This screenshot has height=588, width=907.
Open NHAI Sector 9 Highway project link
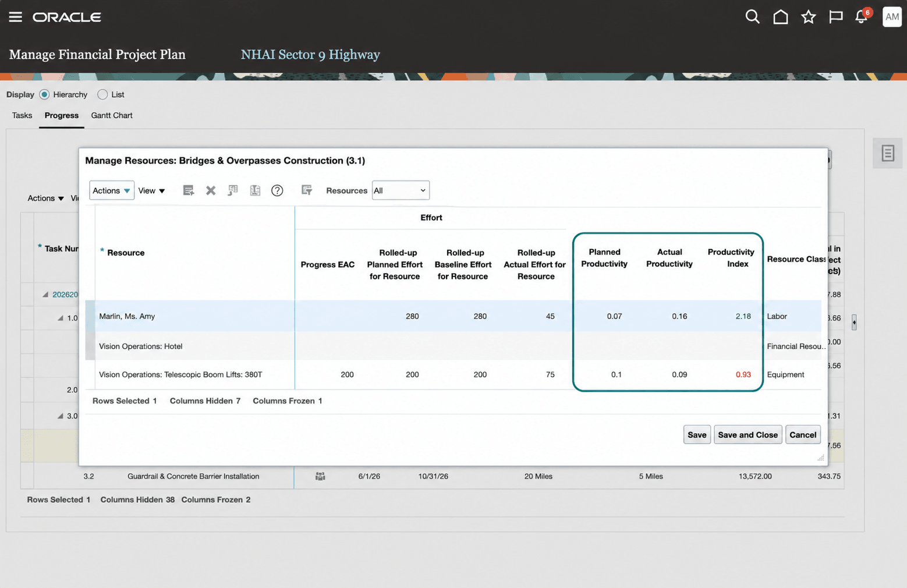[310, 55]
